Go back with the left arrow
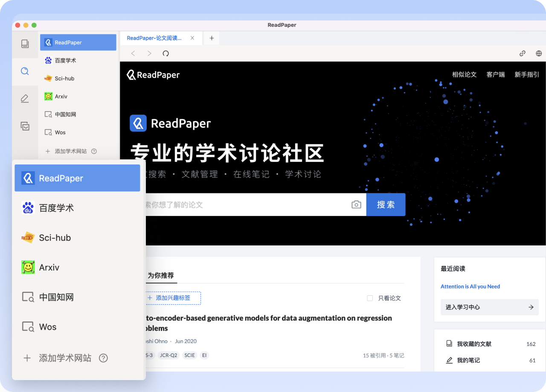Screen dimensions: 546x392 pos(133,53)
